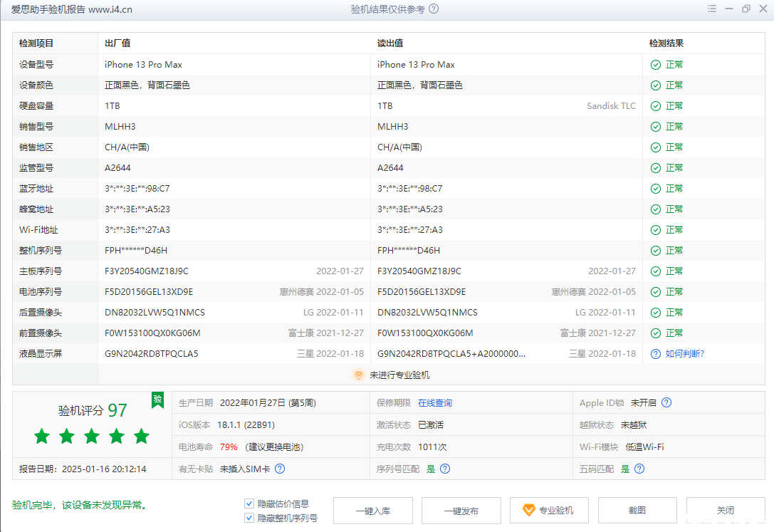The image size is (774, 532).
Task: Open the list menu icon in title bar
Action: [x=712, y=9]
